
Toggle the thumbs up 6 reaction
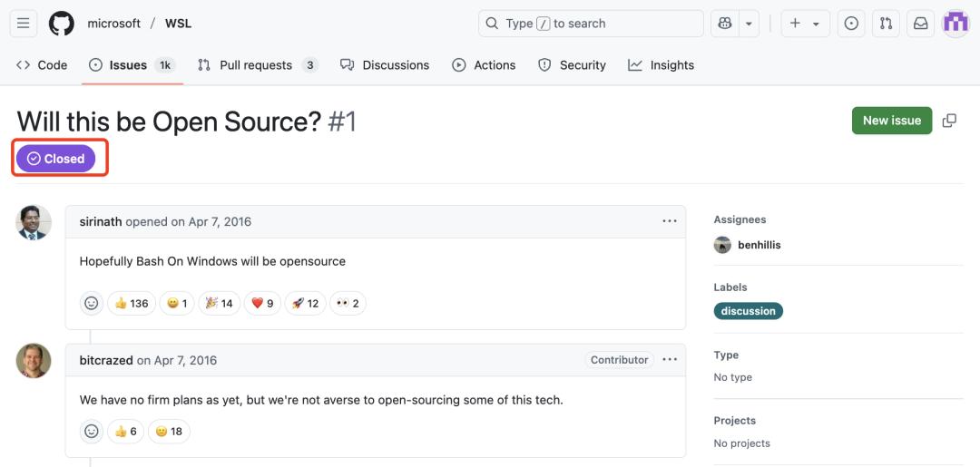tap(125, 432)
